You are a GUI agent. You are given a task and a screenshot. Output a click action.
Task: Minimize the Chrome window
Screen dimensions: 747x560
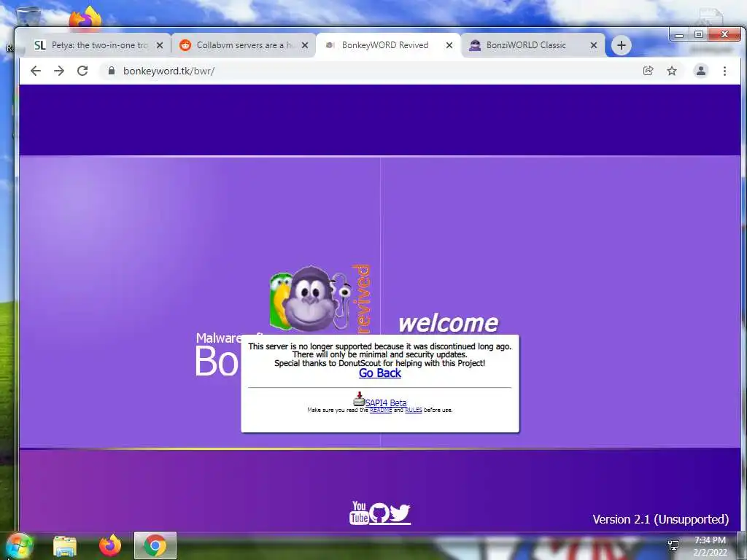pos(679,35)
